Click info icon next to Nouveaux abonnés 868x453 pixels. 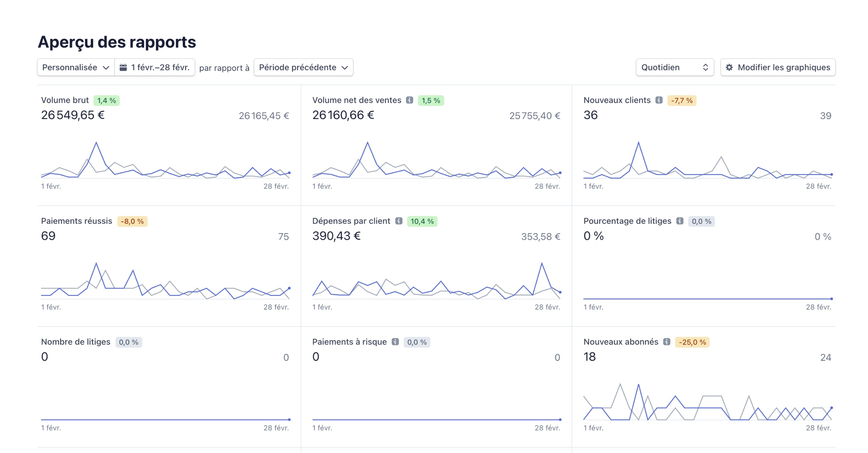[667, 342]
